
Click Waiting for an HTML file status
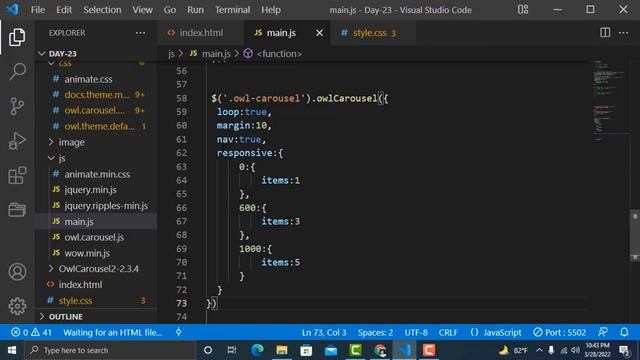click(x=113, y=332)
